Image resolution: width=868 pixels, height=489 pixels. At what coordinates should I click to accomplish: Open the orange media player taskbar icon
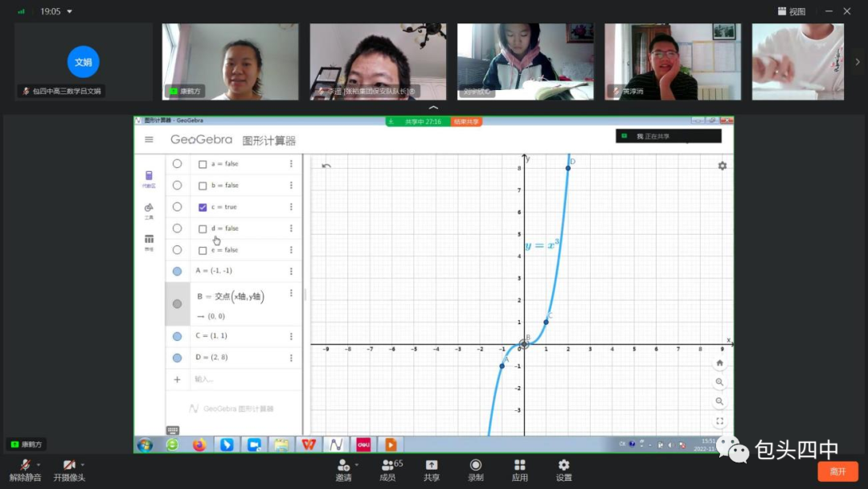pos(391,445)
